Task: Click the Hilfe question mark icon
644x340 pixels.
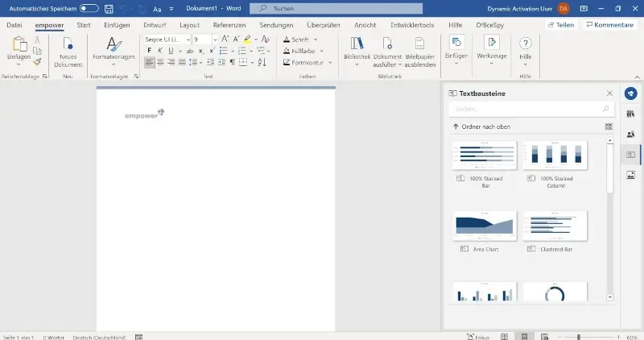Action: coord(526,44)
